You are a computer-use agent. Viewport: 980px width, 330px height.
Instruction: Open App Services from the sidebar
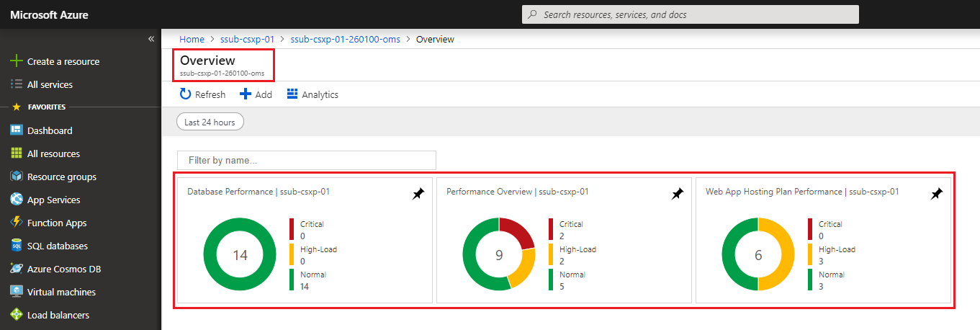54,200
